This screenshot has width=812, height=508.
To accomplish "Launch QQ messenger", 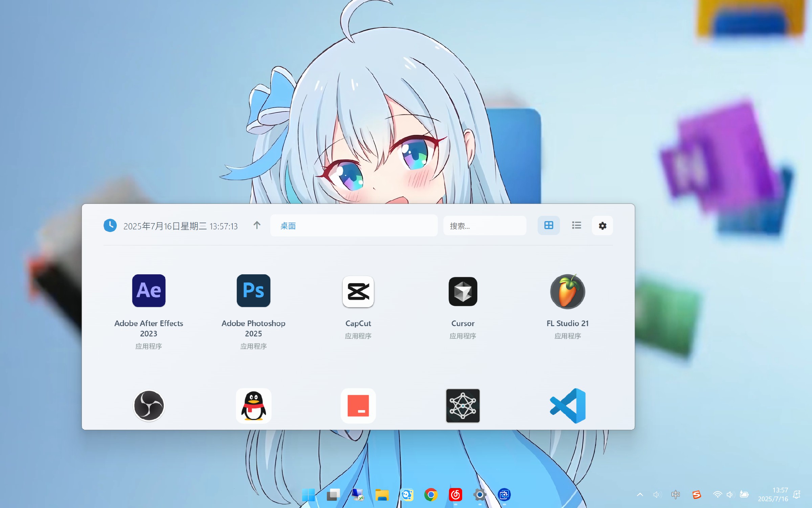I will pyautogui.click(x=253, y=406).
